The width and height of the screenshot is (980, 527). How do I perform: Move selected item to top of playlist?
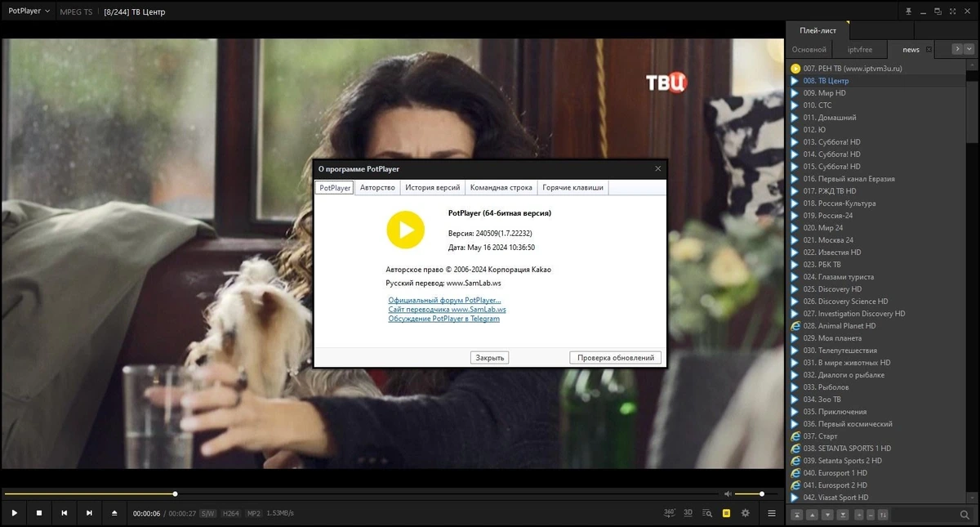[x=796, y=515]
